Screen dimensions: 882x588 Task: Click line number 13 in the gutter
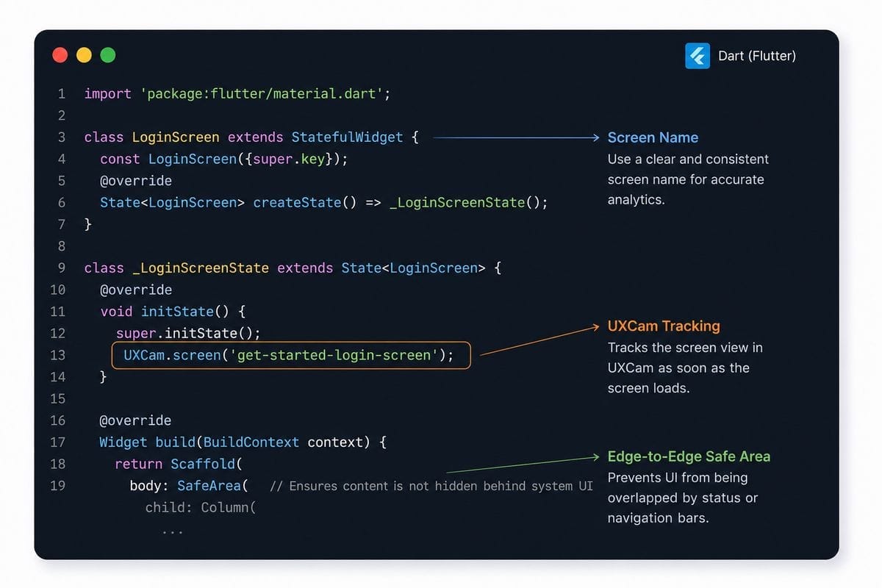point(58,355)
